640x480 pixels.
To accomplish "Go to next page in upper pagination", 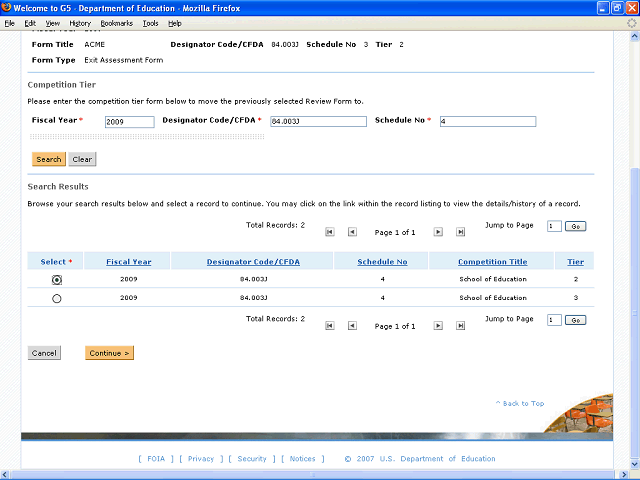I will point(438,232).
